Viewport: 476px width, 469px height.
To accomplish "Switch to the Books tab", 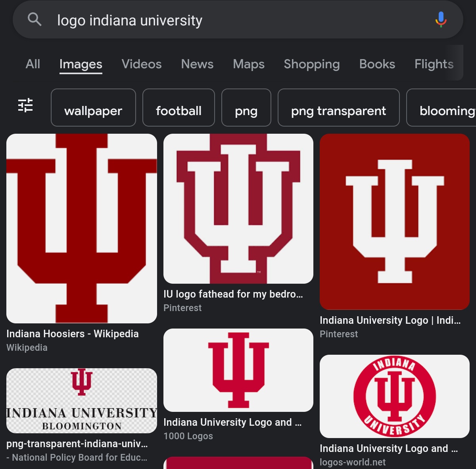I will pyautogui.click(x=377, y=64).
